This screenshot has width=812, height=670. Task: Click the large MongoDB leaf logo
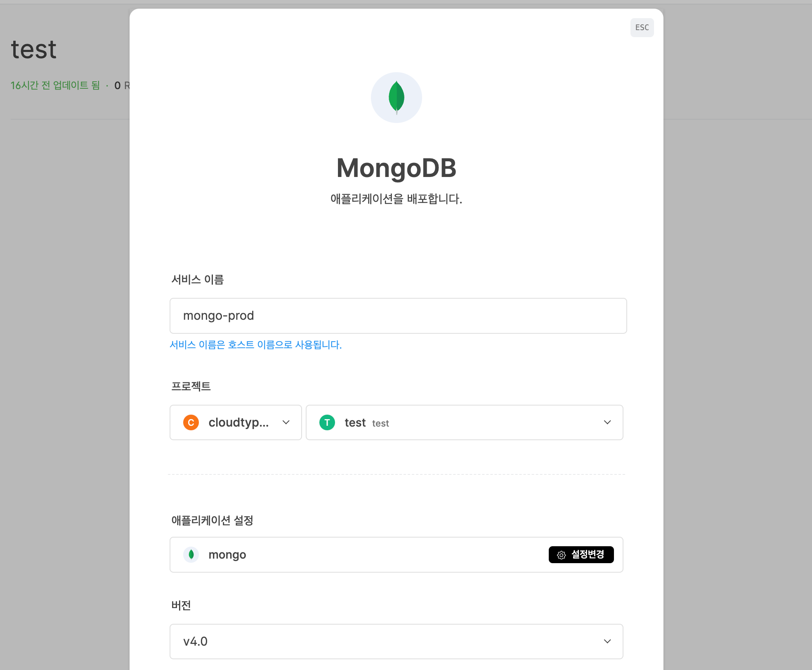coord(396,98)
